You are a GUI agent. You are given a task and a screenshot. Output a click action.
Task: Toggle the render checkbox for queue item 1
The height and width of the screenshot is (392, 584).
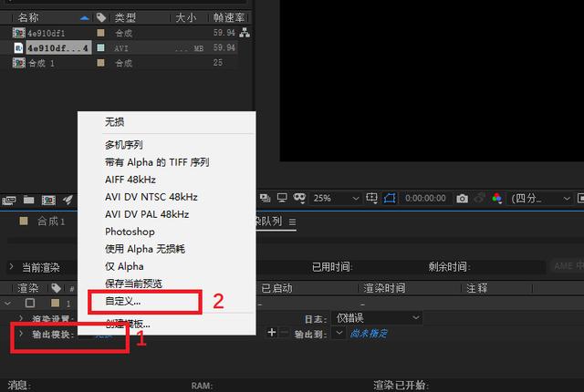30,303
